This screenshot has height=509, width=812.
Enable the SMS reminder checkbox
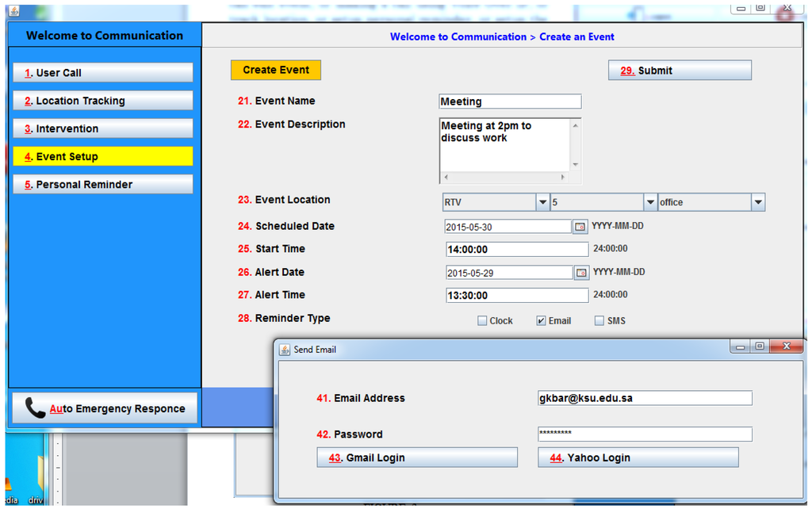tap(599, 321)
